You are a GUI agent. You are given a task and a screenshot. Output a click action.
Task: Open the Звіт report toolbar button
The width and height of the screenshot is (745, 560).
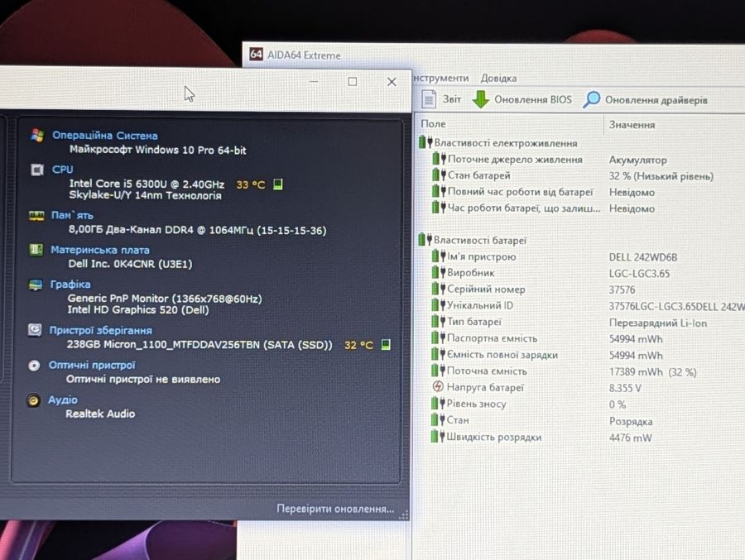point(441,98)
